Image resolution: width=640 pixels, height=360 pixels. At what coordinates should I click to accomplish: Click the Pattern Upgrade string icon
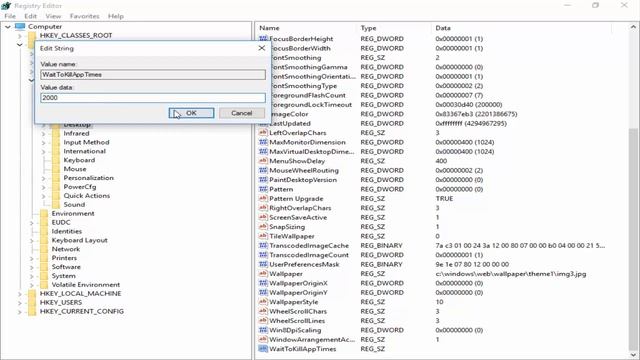[x=263, y=198]
